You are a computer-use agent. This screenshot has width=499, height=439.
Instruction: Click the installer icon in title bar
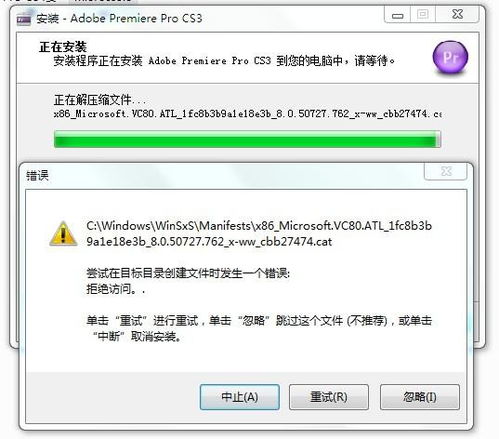click(24, 19)
